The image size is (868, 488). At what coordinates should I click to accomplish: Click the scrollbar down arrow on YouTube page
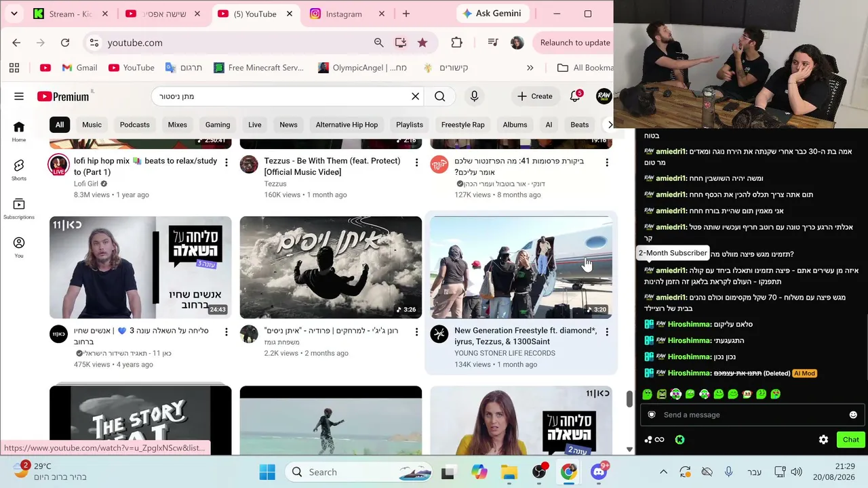[x=629, y=449]
